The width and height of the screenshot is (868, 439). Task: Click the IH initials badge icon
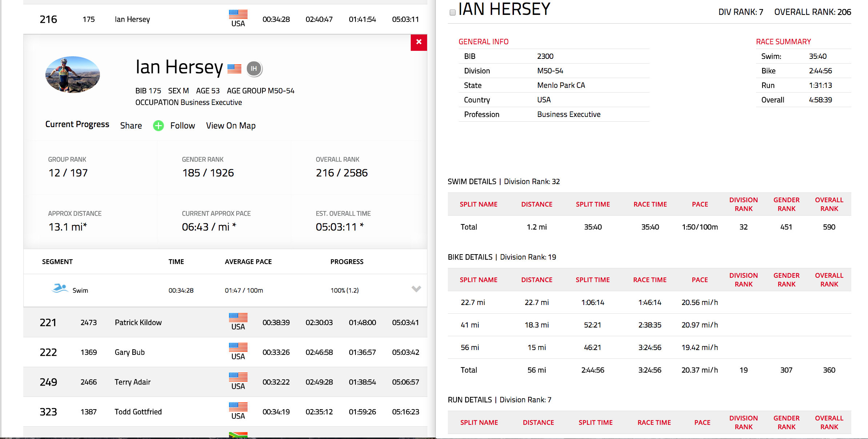point(254,69)
